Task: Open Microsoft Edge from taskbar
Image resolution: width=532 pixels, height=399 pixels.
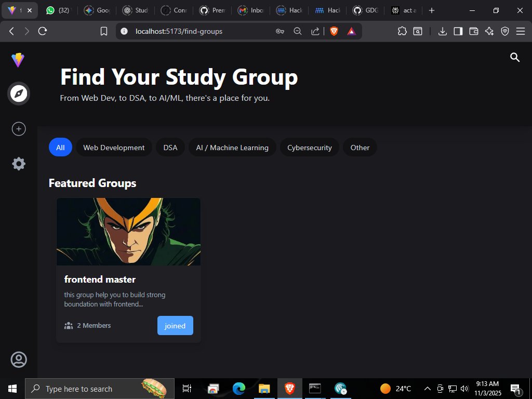Action: pyautogui.click(x=239, y=389)
